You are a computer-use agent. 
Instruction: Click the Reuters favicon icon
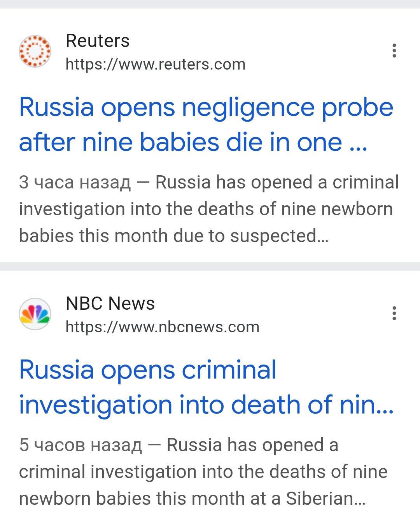click(x=35, y=51)
